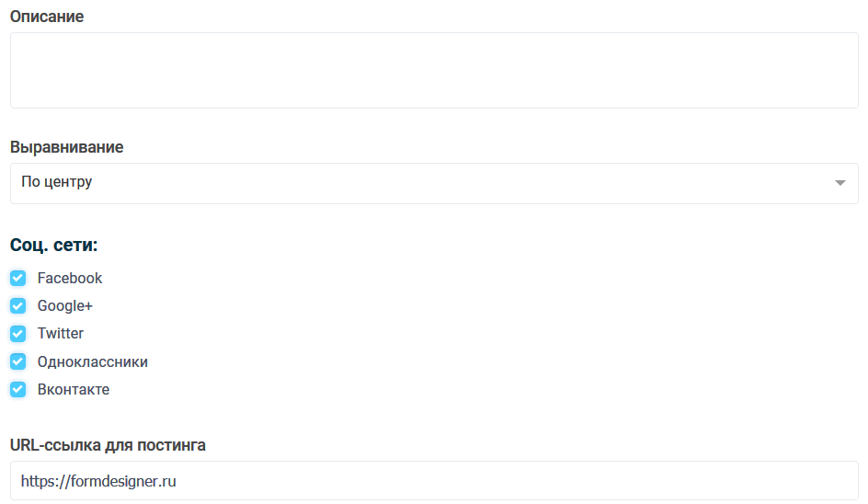This screenshot has width=868, height=504.
Task: Toggle the Twitter checkbox off
Action: click(17, 334)
